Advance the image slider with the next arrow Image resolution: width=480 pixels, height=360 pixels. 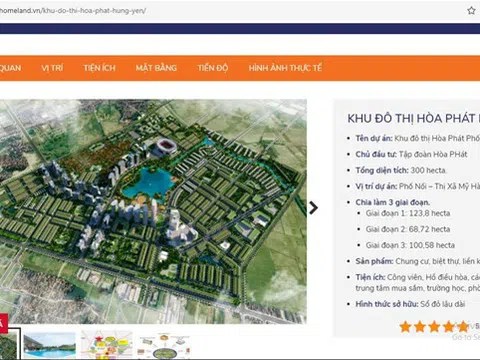coord(313,208)
